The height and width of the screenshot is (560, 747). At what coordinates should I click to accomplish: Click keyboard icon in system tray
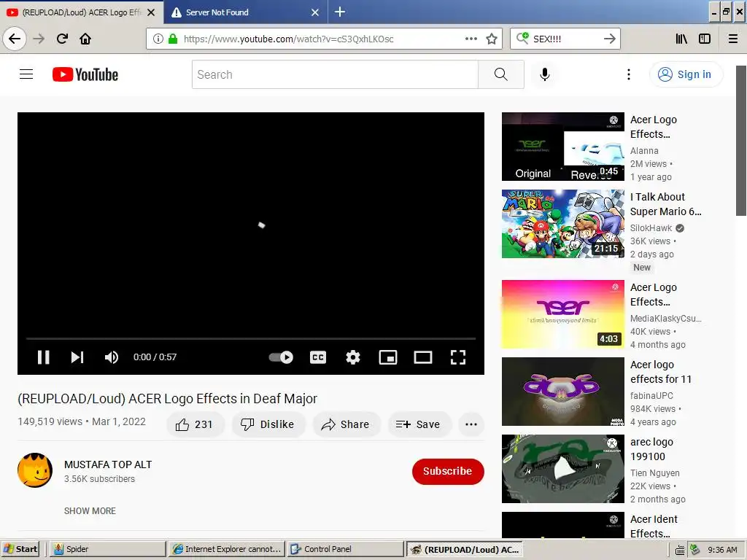(x=681, y=550)
